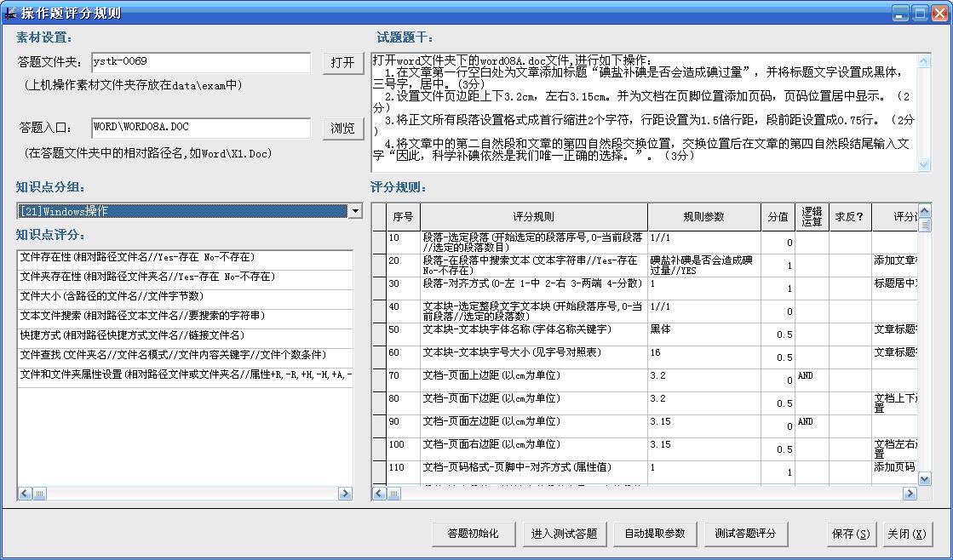Viewport: 953px width, 560px height.
Task: Click the 评分规则 column header
Action: point(533,217)
